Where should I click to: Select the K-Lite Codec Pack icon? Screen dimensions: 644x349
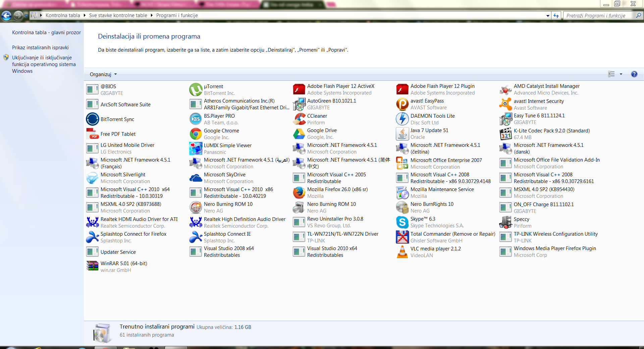tap(505, 134)
